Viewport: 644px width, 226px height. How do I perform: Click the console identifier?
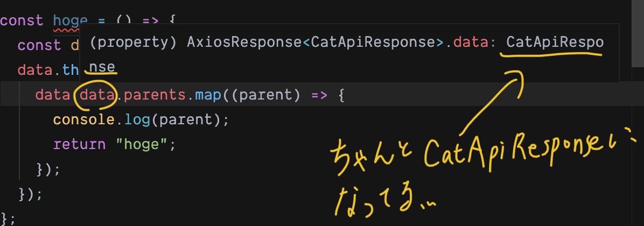[84, 119]
